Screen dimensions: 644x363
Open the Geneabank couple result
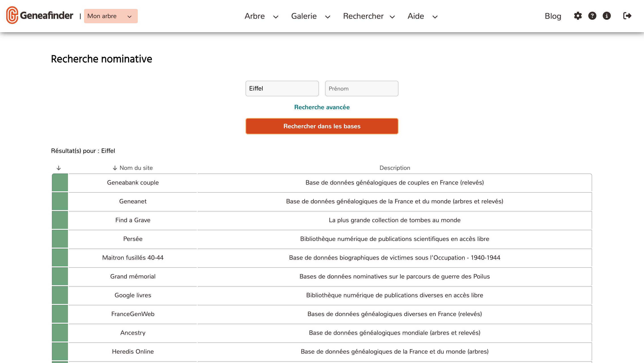tap(133, 183)
